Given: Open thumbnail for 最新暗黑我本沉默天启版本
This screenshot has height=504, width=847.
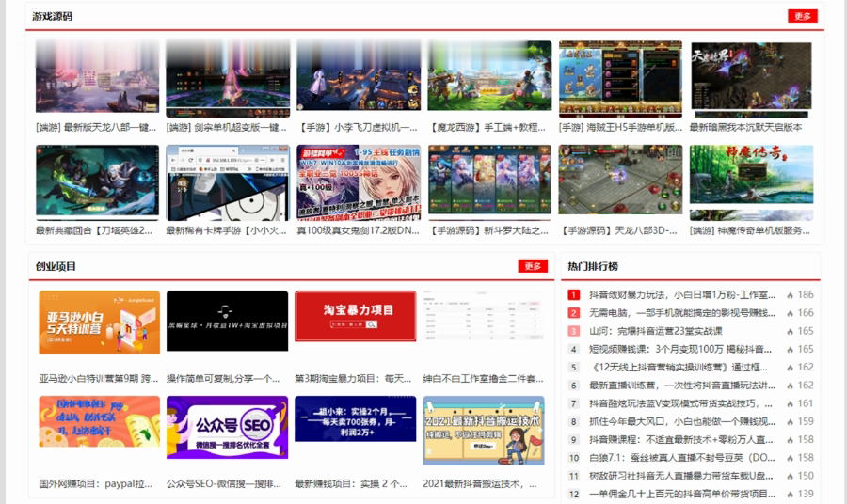Looking at the screenshot, I should click(751, 80).
